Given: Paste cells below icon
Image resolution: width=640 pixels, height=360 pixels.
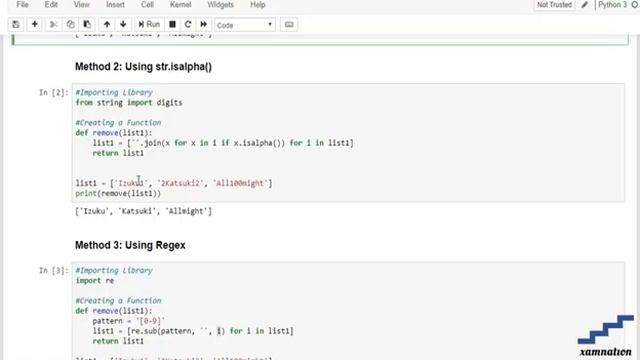Looking at the screenshot, I should click(87, 24).
